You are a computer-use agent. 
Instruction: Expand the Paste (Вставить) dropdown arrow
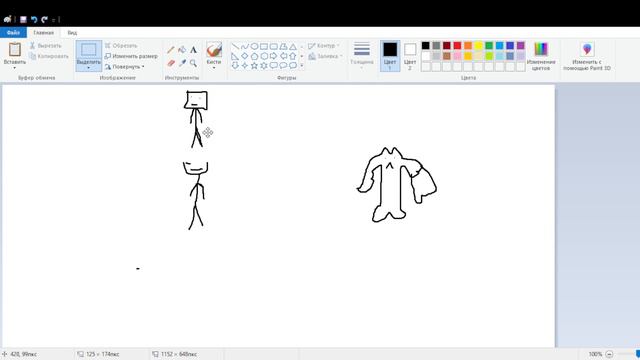(15, 68)
